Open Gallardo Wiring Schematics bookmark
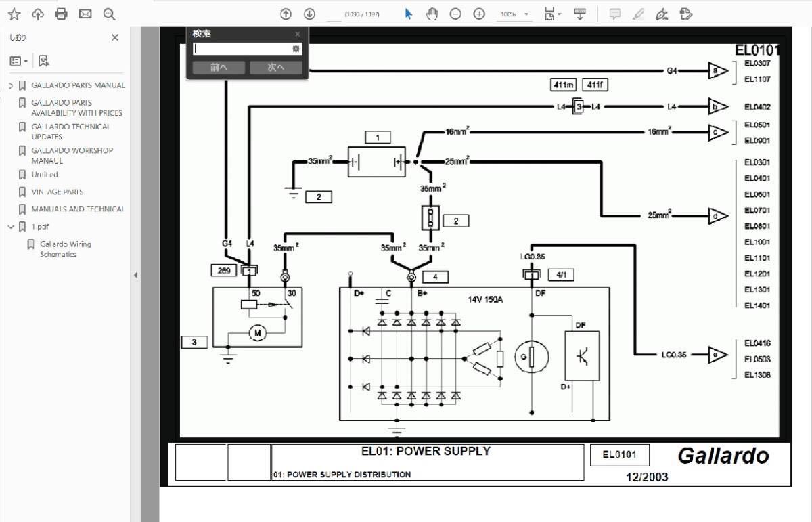This screenshot has height=522, width=812. [65, 249]
